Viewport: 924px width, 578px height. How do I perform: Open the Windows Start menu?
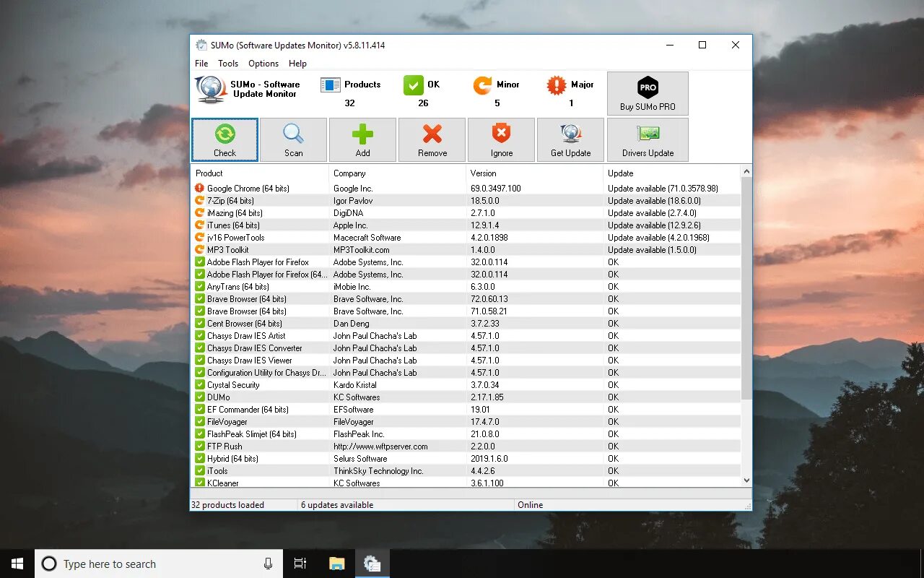(x=17, y=564)
